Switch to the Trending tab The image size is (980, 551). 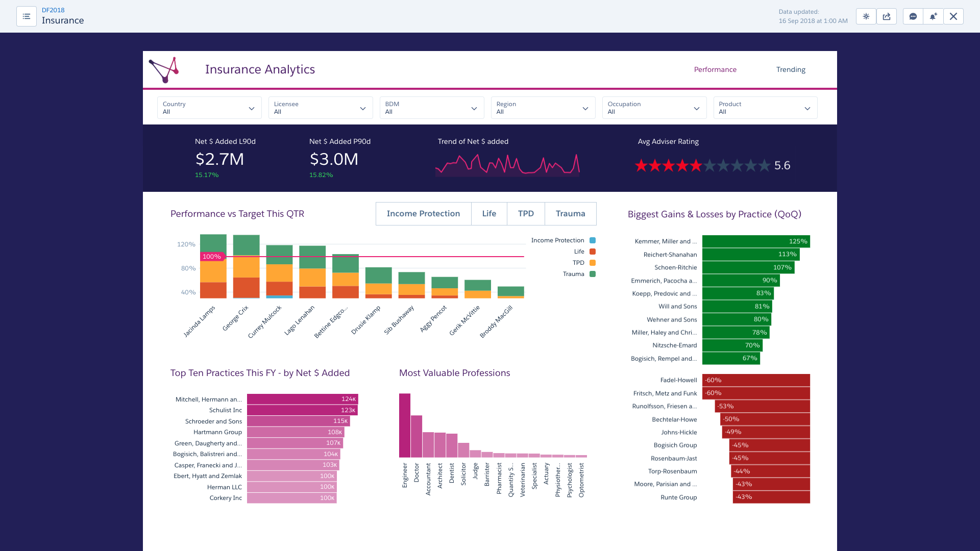pos(791,69)
